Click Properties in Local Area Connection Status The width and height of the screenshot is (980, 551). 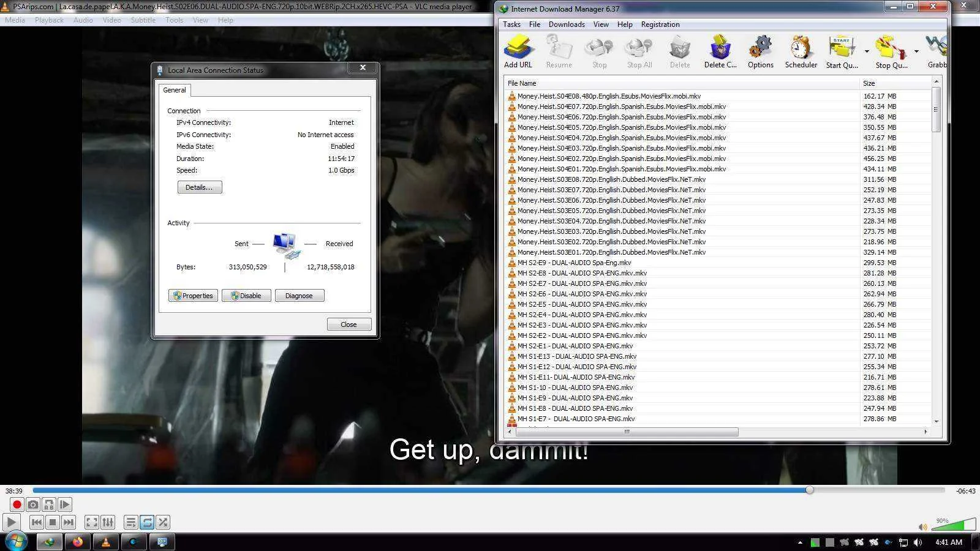pos(193,296)
